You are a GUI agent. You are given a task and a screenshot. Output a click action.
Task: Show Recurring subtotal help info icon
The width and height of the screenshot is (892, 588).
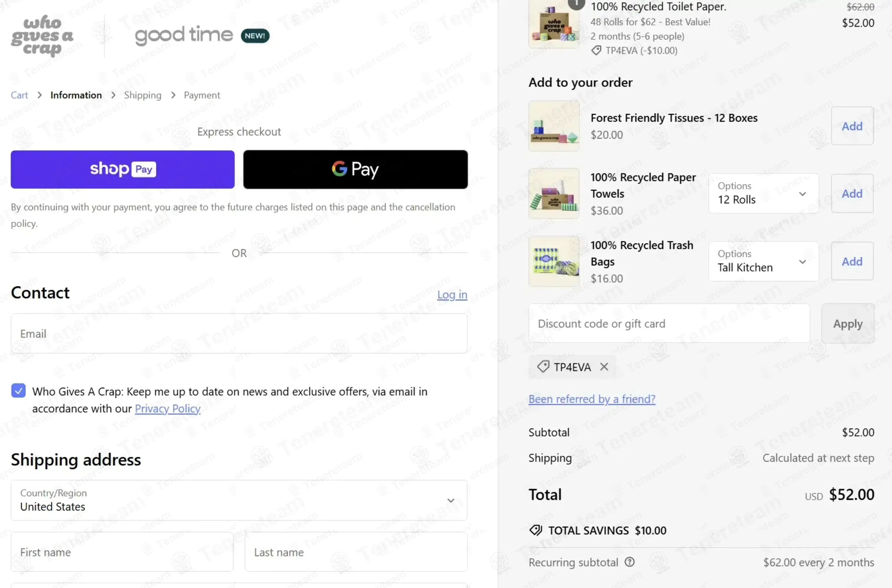coord(629,562)
